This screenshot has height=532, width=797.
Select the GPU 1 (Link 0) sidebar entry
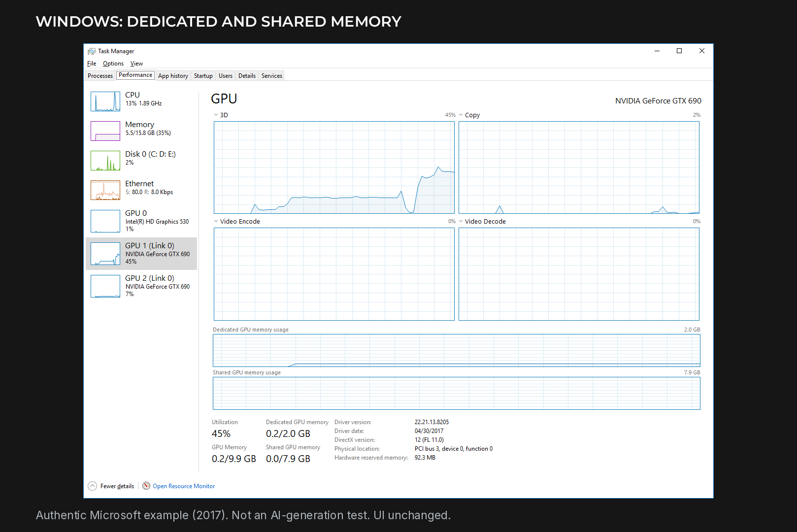[x=141, y=254]
